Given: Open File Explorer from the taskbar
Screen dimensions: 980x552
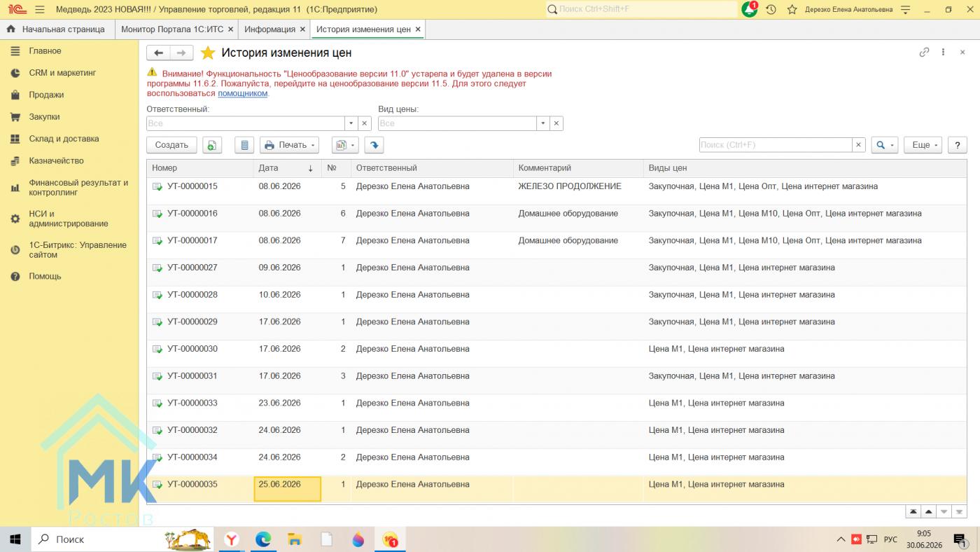Looking at the screenshot, I should pos(295,539).
